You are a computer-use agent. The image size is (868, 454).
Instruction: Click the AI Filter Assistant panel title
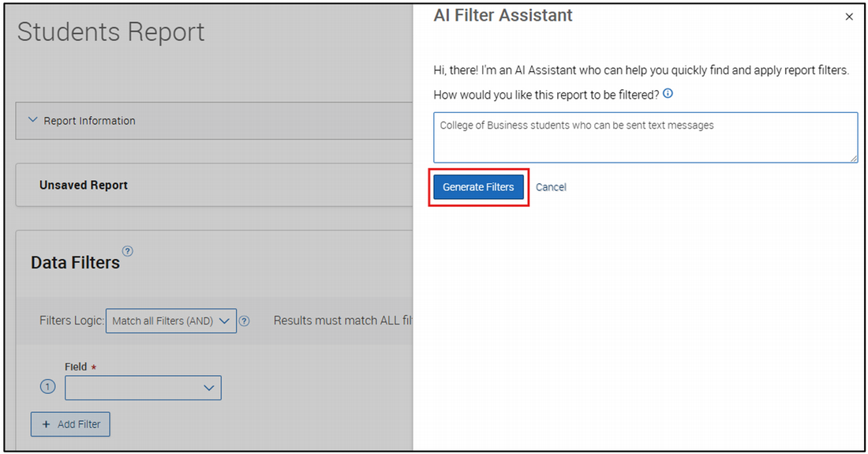[x=503, y=16]
